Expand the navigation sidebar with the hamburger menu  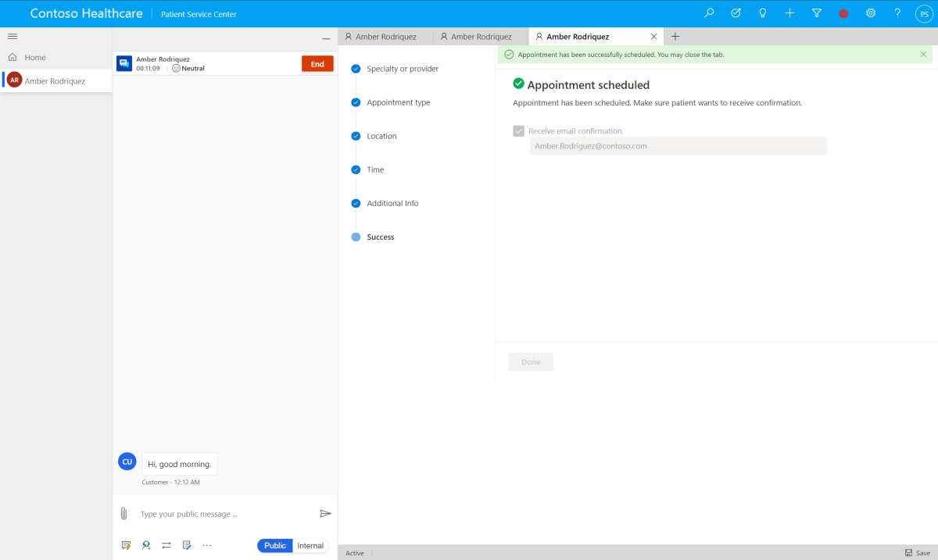click(12, 36)
